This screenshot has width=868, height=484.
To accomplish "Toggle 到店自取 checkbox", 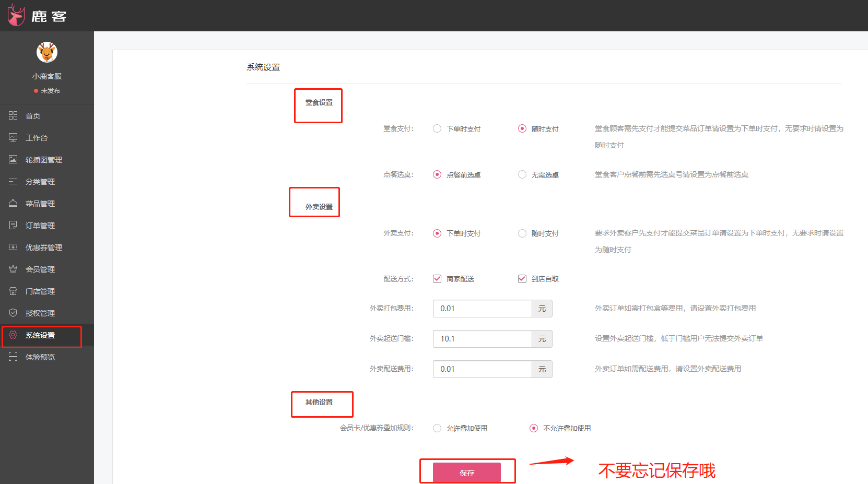I will 522,279.
